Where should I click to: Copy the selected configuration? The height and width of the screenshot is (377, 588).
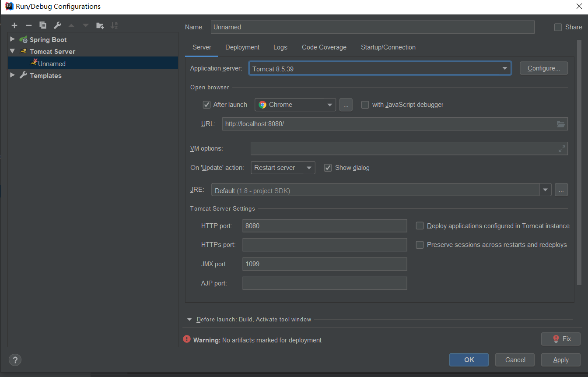coord(42,25)
